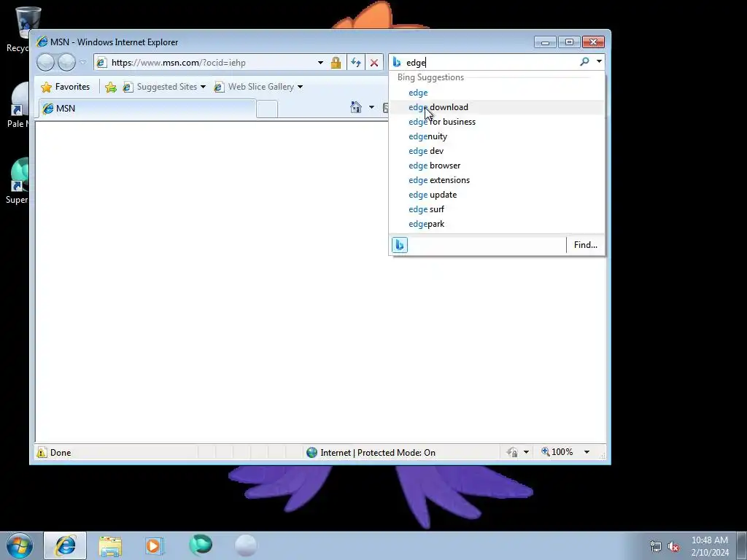The width and height of the screenshot is (747, 560).
Task: Select the "edge browser" suggestion
Action: [x=497, y=166]
